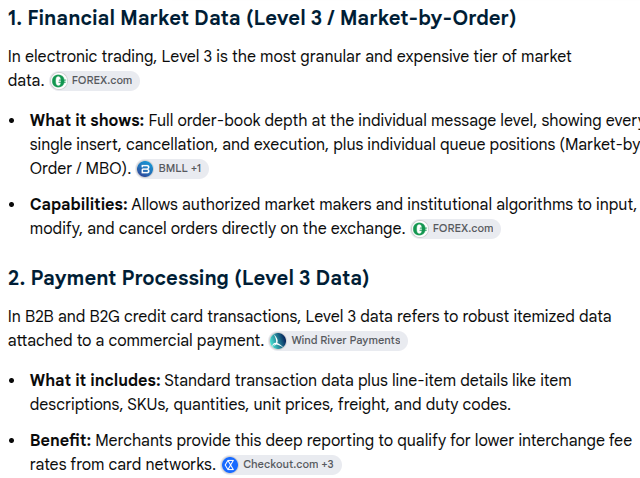
Task: Click the bold "Benefit:" label
Action: click(60, 441)
